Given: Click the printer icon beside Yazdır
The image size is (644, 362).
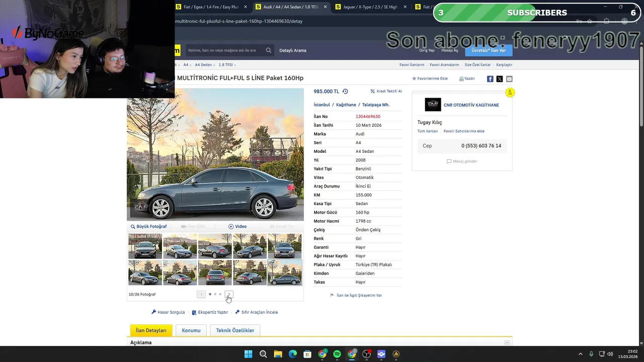Looking at the screenshot, I should click(461, 78).
